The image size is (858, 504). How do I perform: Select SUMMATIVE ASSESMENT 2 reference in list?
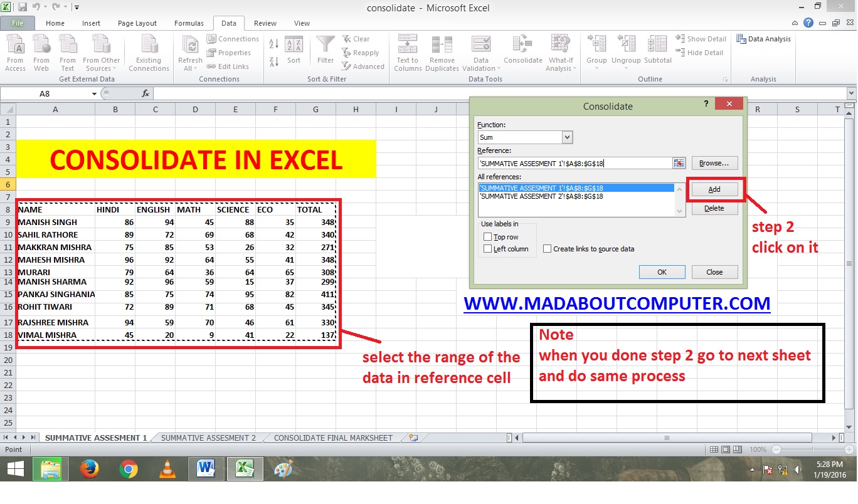tap(576, 196)
